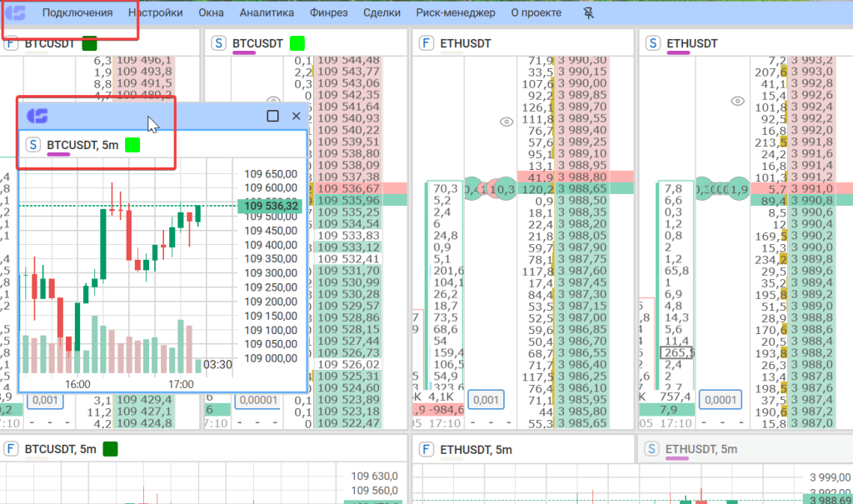Click bright green square next to spot BTCUSDT title
853x504 pixels.
297,43
